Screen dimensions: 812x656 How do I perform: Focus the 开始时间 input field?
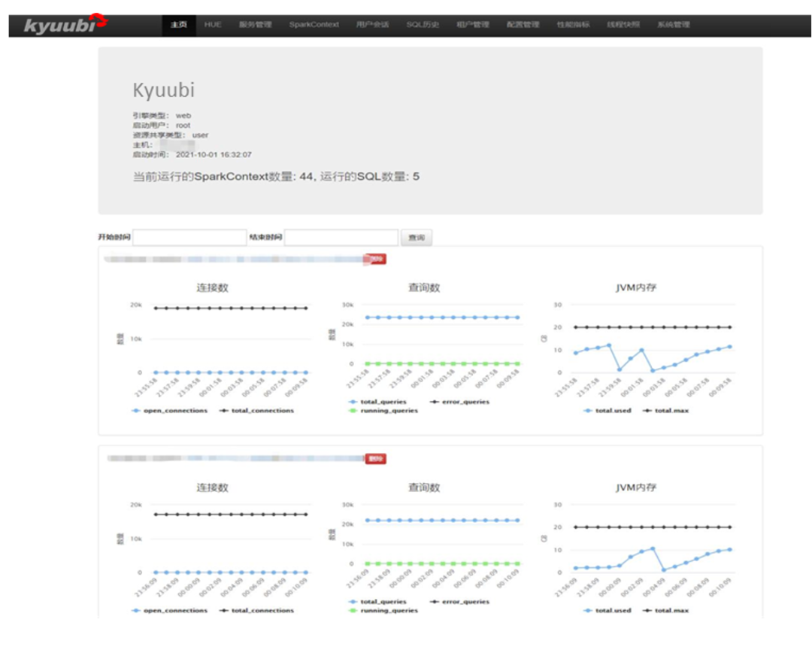click(189, 237)
